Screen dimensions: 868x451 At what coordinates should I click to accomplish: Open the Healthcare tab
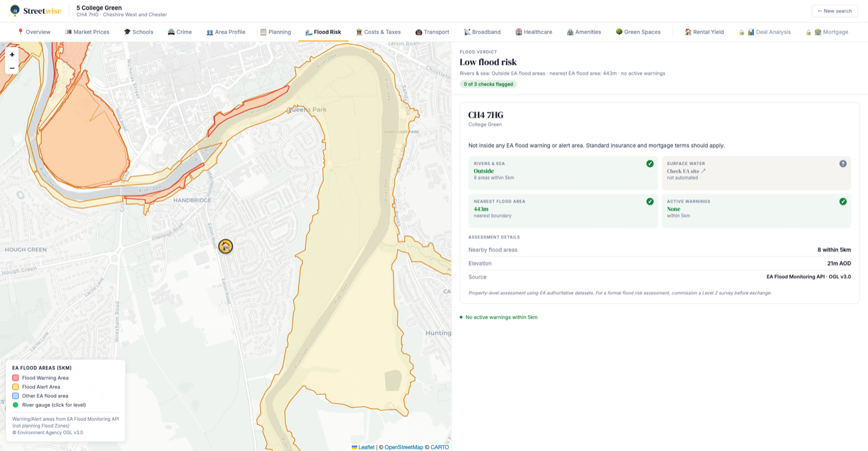click(x=533, y=32)
